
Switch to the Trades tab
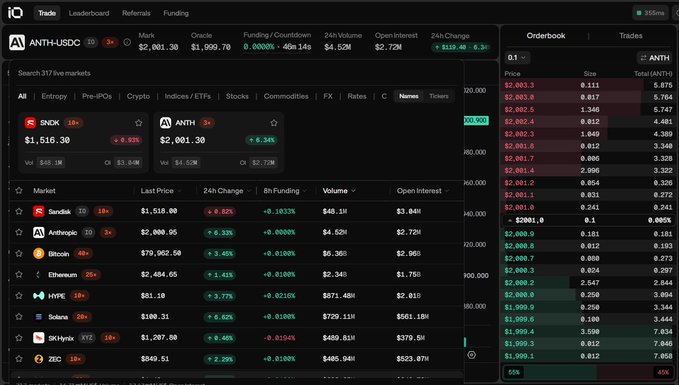tap(630, 36)
